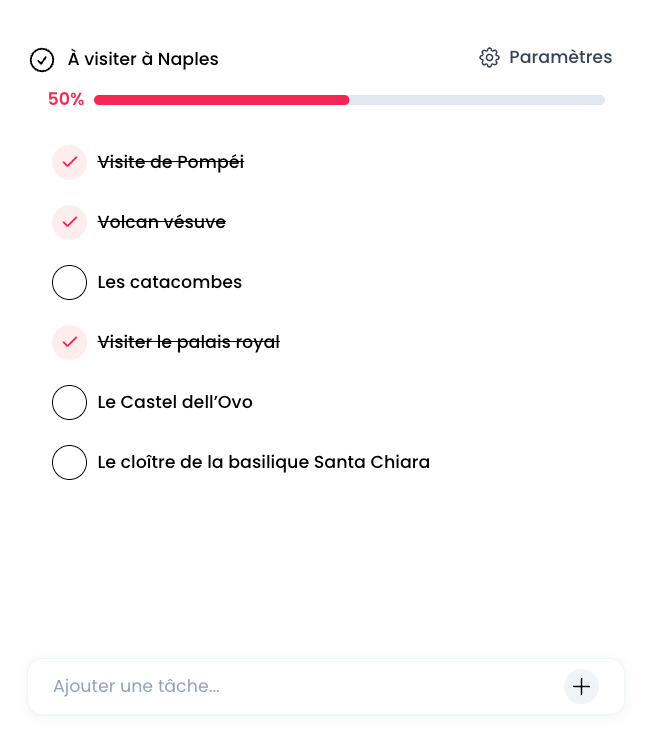The height and width of the screenshot is (753, 662).
Task: Click the Visite de Pompéi task text
Action: (171, 162)
